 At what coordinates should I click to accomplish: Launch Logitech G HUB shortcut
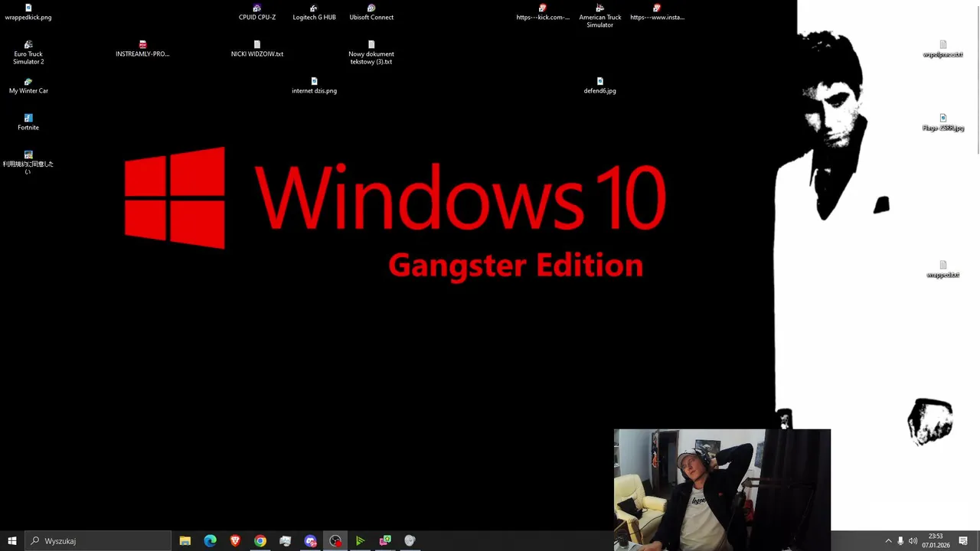click(314, 12)
